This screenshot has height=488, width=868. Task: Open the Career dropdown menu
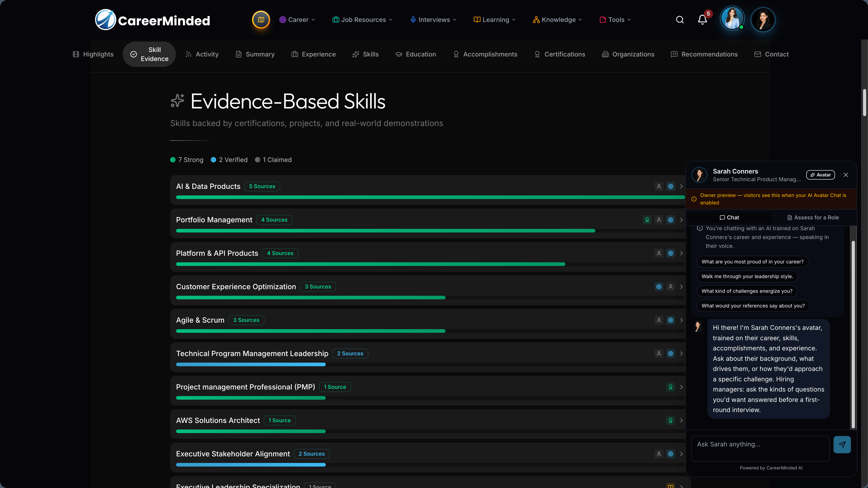[297, 20]
